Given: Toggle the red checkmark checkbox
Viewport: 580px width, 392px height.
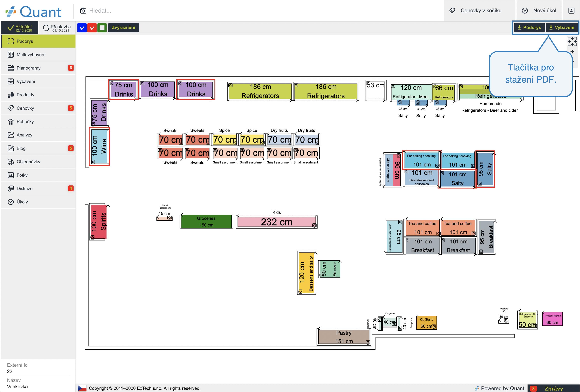Looking at the screenshot, I should click(92, 27).
